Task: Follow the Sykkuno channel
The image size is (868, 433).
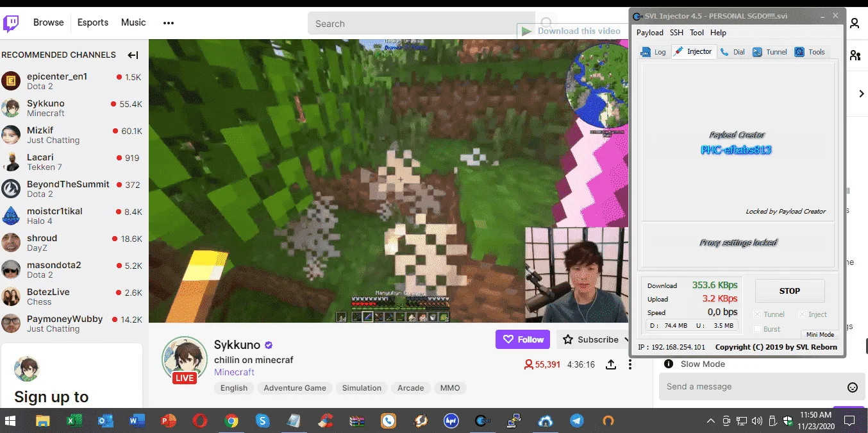Action: coord(523,339)
